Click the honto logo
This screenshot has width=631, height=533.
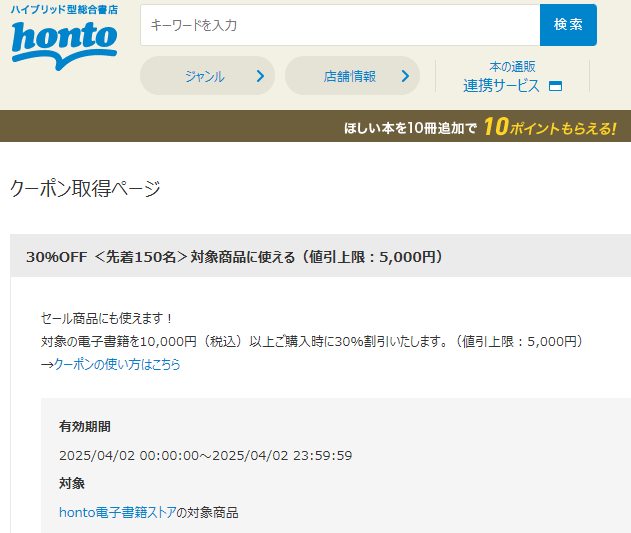point(64,45)
